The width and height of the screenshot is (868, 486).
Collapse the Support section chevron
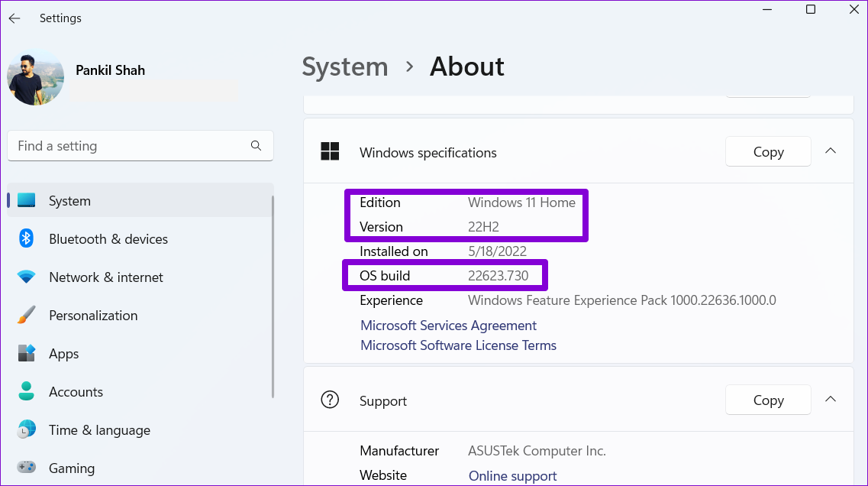(831, 400)
